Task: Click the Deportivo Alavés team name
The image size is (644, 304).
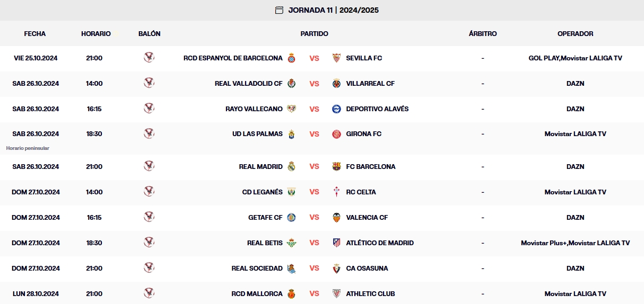Action: 377,109
